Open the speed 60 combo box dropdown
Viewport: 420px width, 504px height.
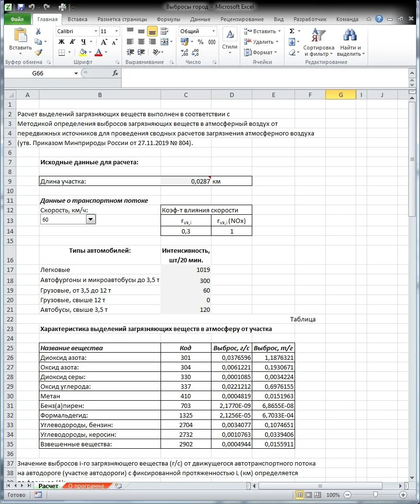pos(91,220)
